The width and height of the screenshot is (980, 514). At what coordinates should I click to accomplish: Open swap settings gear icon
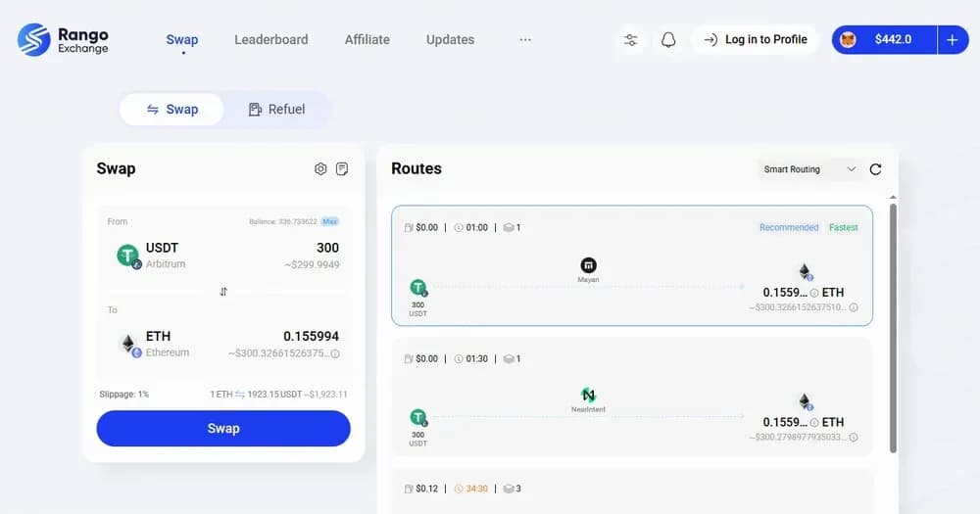coord(320,168)
